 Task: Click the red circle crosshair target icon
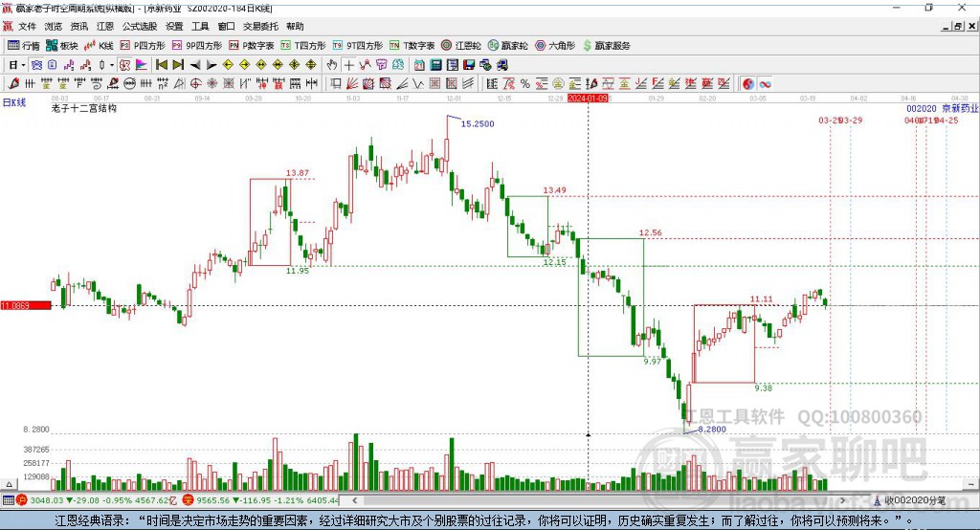pos(195,84)
